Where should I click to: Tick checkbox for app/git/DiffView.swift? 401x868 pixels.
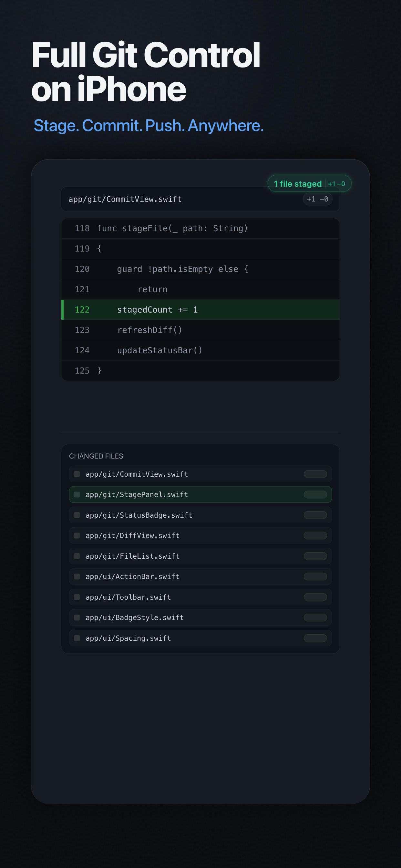[x=77, y=535]
